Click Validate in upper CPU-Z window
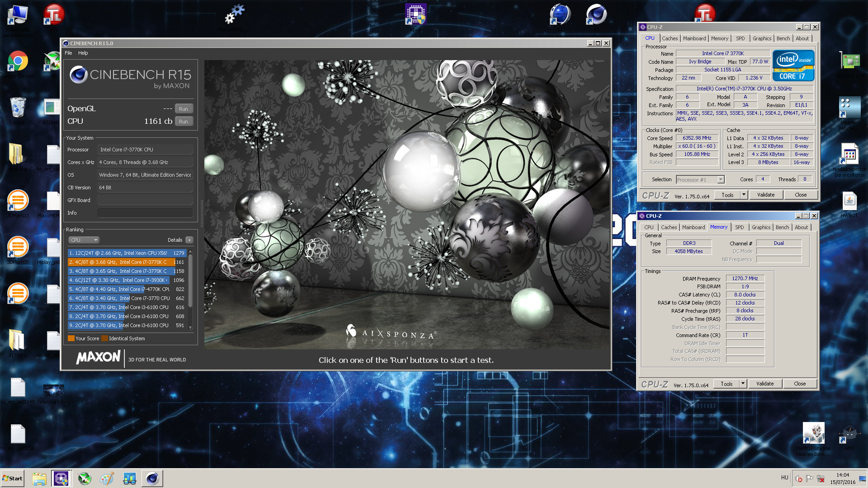Screen dimensions: 868x488 click(766, 195)
